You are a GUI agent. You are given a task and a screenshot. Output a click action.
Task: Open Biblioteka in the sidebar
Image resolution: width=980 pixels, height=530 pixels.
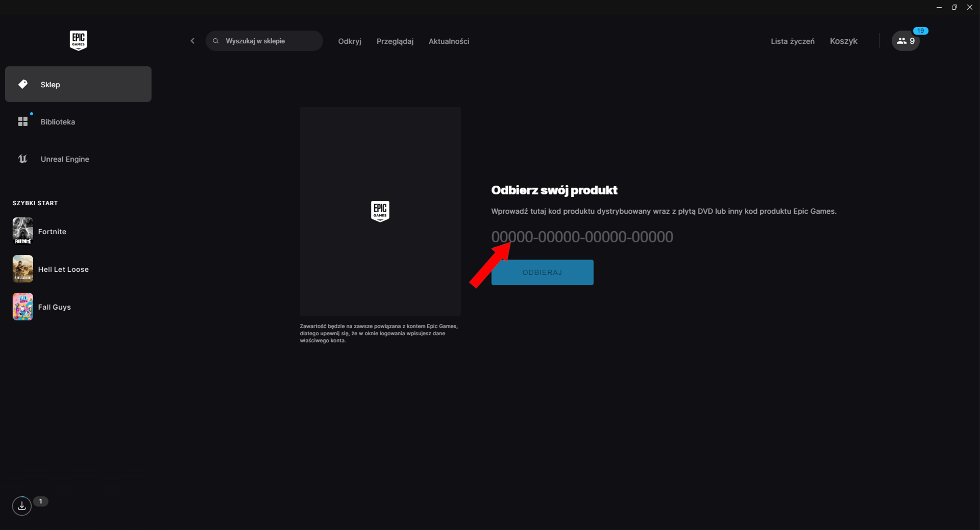pos(78,121)
